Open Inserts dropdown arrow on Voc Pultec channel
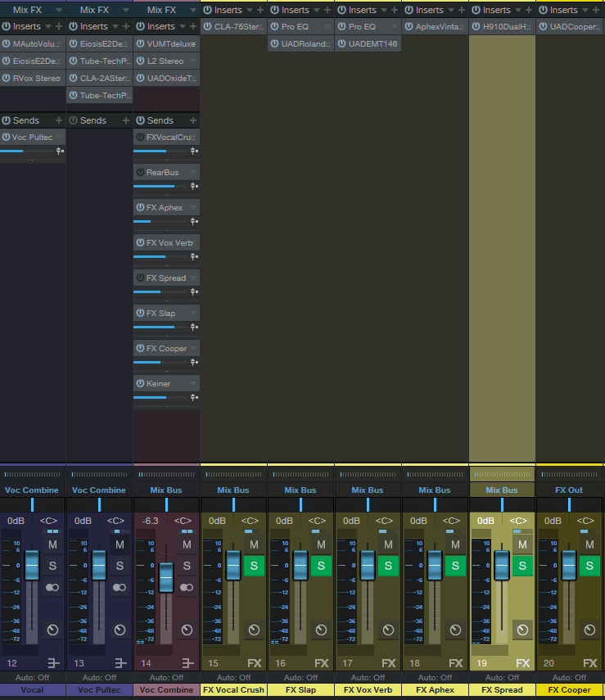This screenshot has width=605, height=700. pos(115,27)
